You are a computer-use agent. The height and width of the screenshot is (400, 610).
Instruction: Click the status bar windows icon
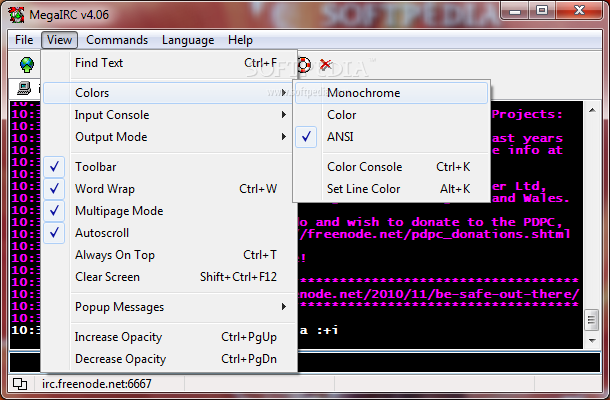point(20,384)
